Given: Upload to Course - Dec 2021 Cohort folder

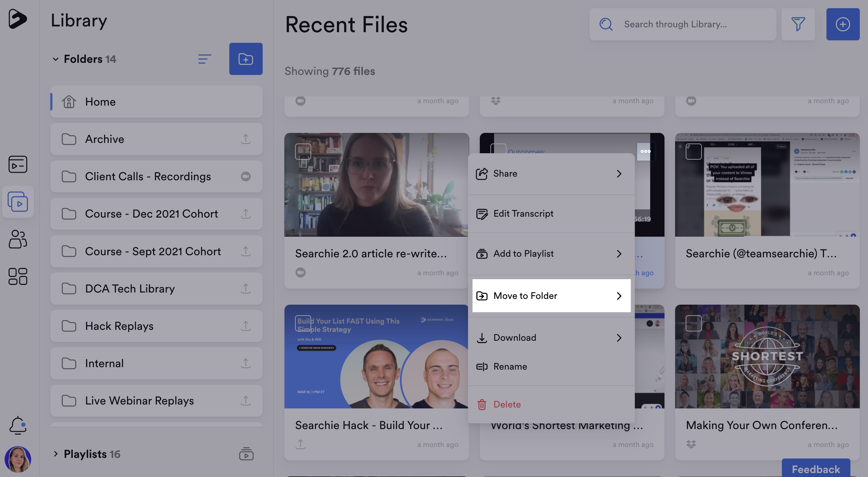Looking at the screenshot, I should point(246,214).
